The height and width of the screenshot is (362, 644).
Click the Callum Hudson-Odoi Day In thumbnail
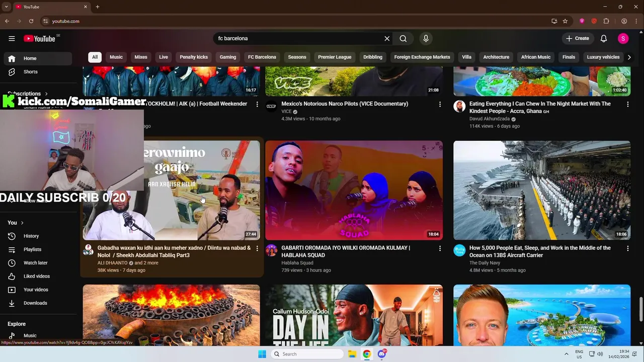click(354, 315)
